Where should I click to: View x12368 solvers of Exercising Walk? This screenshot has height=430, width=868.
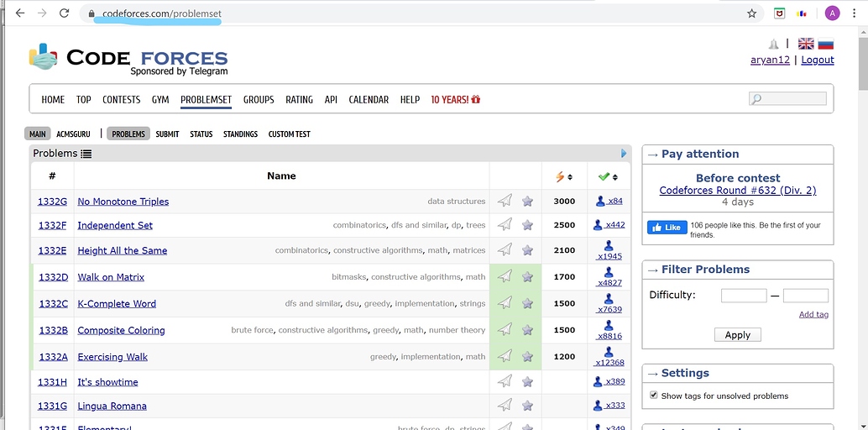(609, 363)
